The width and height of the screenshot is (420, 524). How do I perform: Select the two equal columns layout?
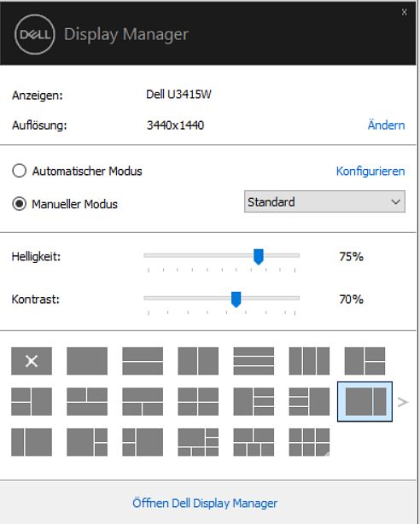(x=198, y=361)
